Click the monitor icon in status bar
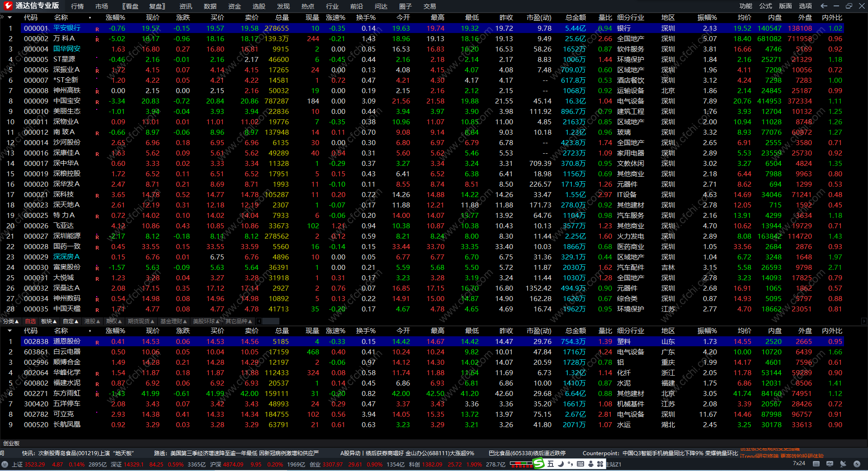Image resolution: width=868 pixels, height=471 pixels. point(830,463)
